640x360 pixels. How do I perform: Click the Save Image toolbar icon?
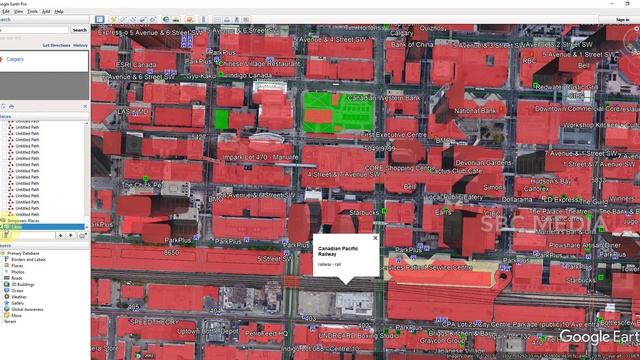pyautogui.click(x=236, y=20)
